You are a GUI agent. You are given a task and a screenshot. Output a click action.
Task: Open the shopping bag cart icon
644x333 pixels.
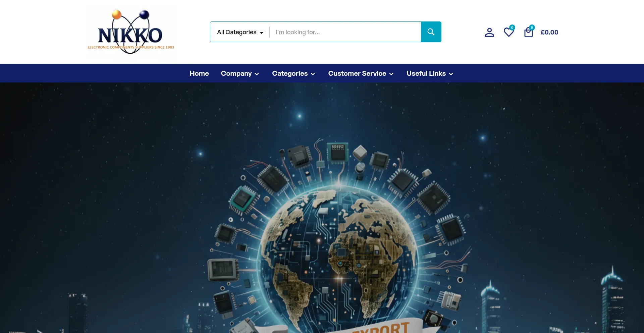click(528, 32)
